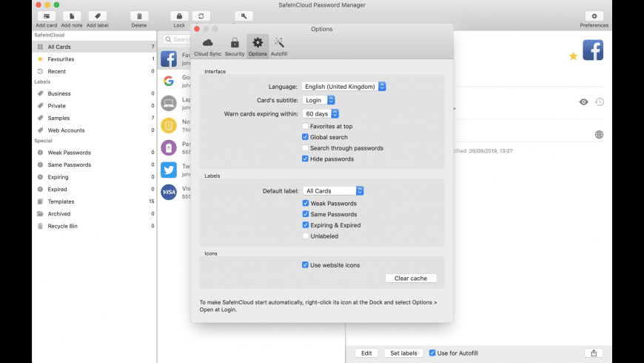
Task: Enable Unlabeled checkbox
Action: tap(306, 236)
